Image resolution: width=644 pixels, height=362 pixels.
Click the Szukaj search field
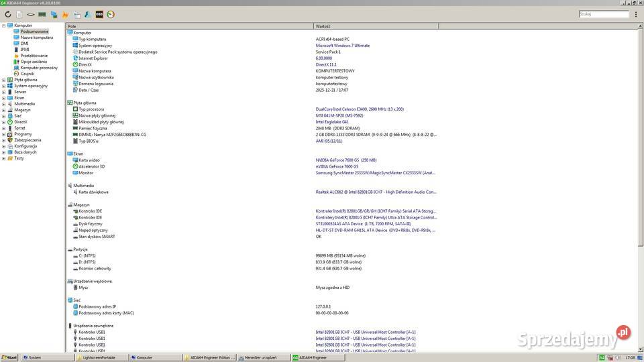[603, 14]
